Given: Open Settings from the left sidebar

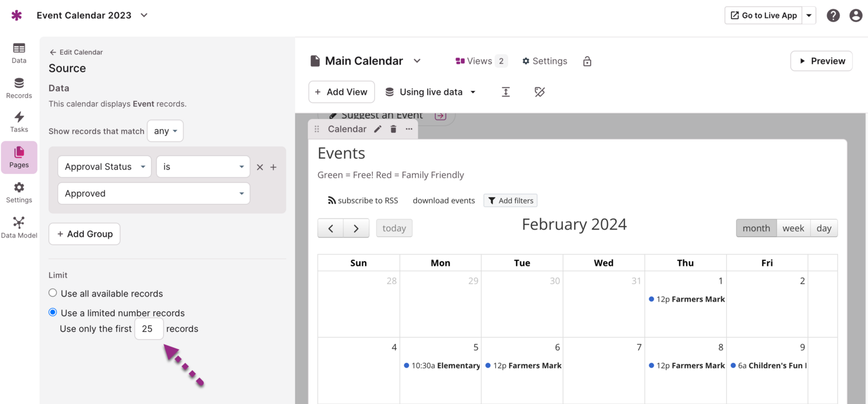Looking at the screenshot, I should point(19,191).
